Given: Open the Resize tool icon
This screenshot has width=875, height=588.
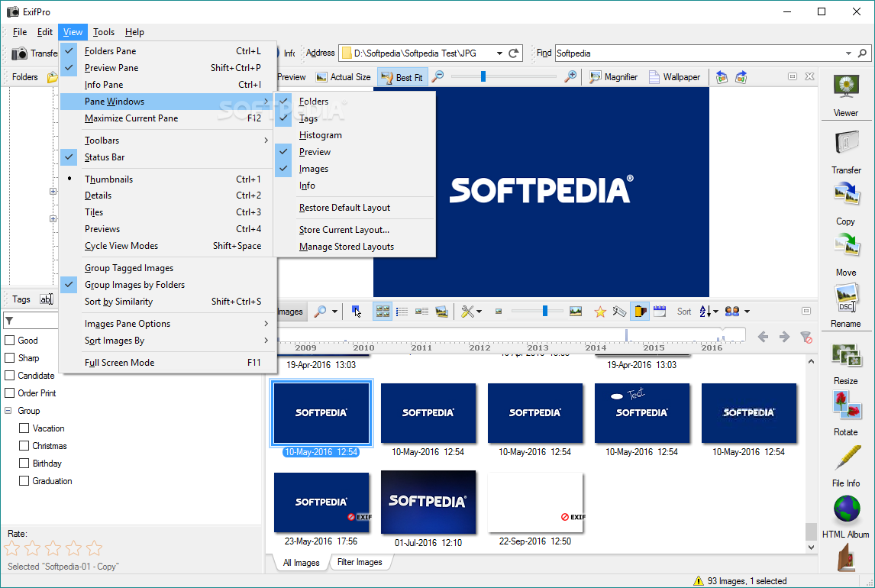Looking at the screenshot, I should click(846, 355).
